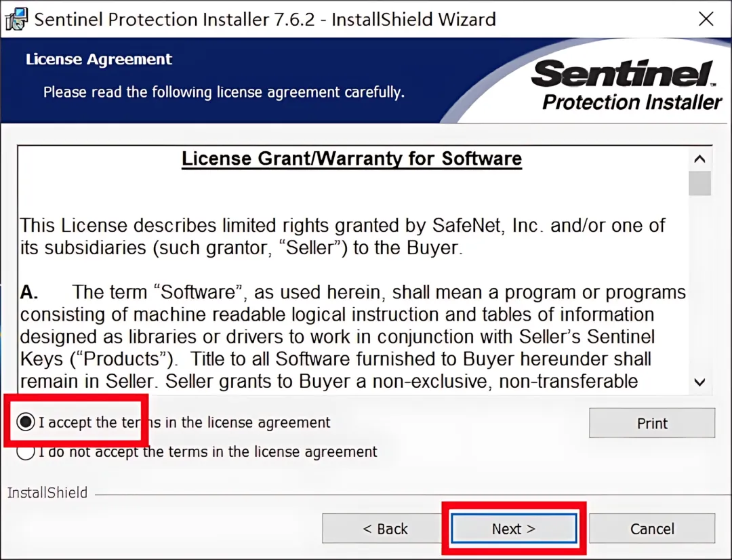Click the license scroll up arrow
732x560 pixels.
tap(700, 159)
